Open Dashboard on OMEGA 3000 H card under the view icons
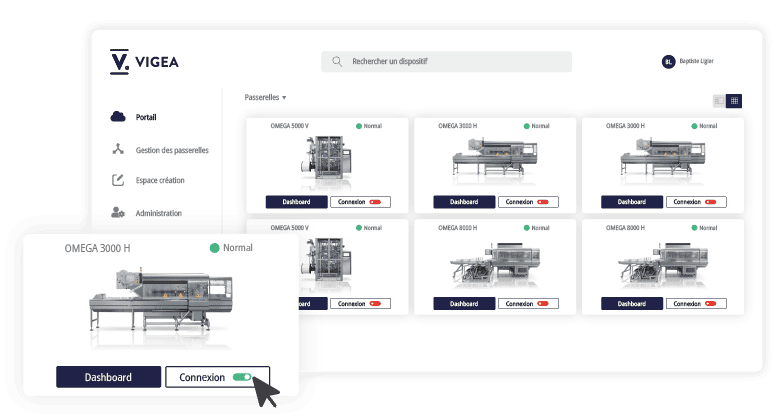Screen dimensions: 773x420 632,202
